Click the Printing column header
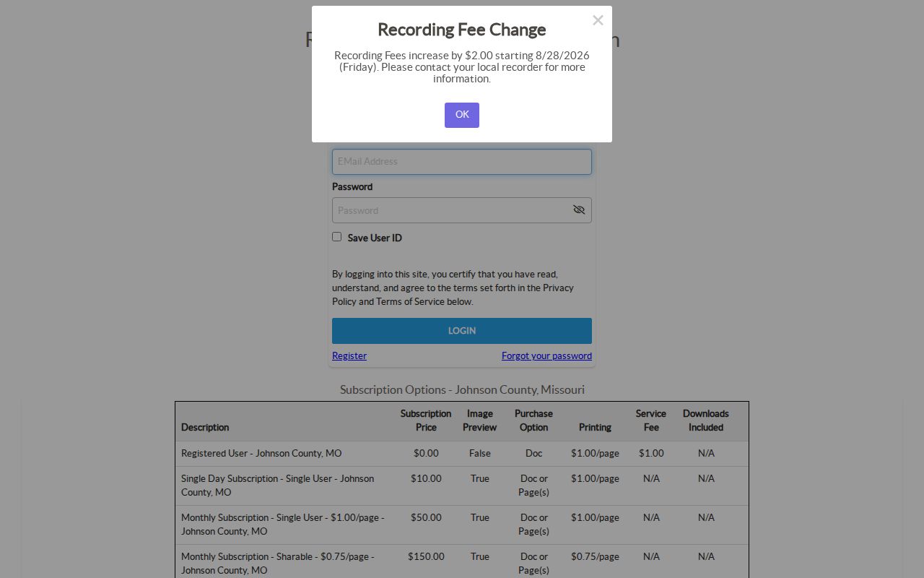 tap(595, 427)
